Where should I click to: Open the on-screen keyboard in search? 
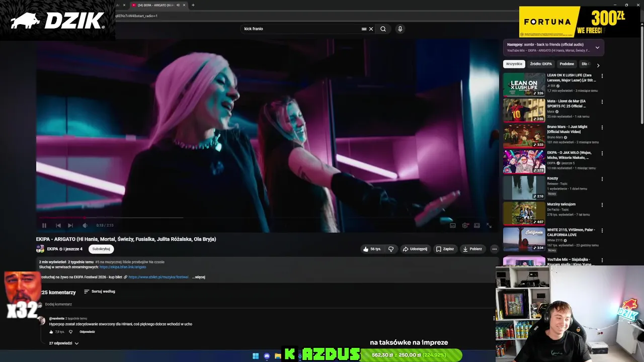[364, 29]
